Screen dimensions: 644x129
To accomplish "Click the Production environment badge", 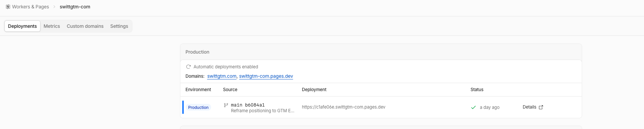I will (x=198, y=108).
